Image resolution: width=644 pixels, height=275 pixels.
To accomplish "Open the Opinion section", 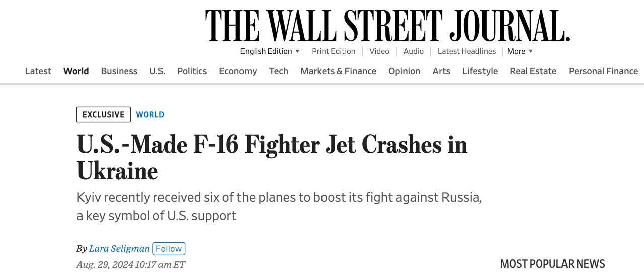I will click(404, 71).
